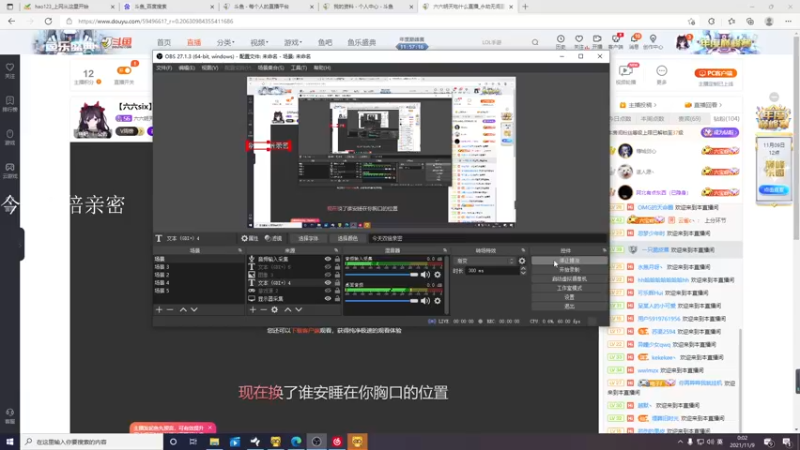Open the transition type dropdown in OBS
This screenshot has width=800, height=450.
coord(485,261)
